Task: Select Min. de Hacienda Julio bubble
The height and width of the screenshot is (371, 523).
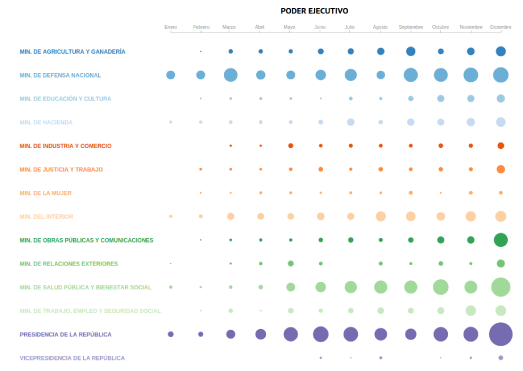Action: coord(351,122)
